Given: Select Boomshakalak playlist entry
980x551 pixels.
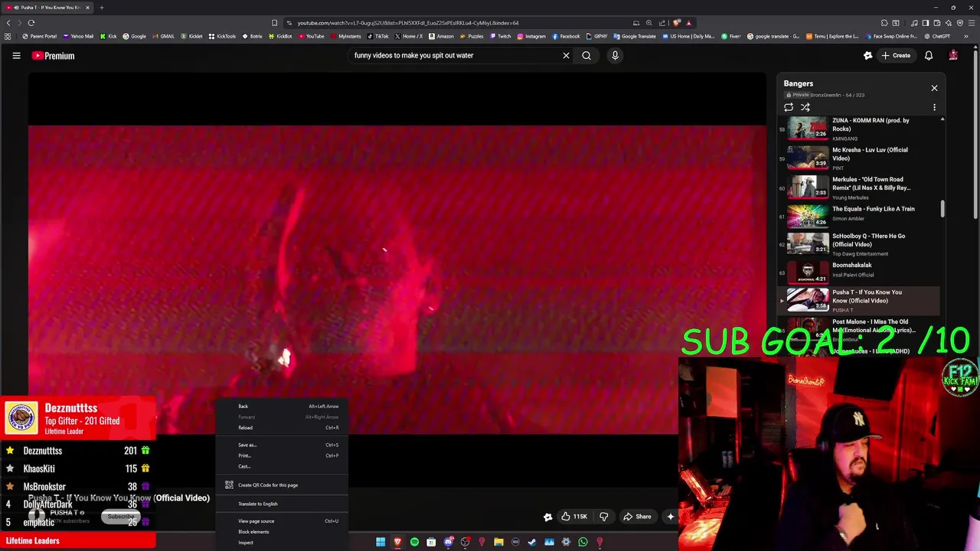Looking at the screenshot, I should pos(859,272).
